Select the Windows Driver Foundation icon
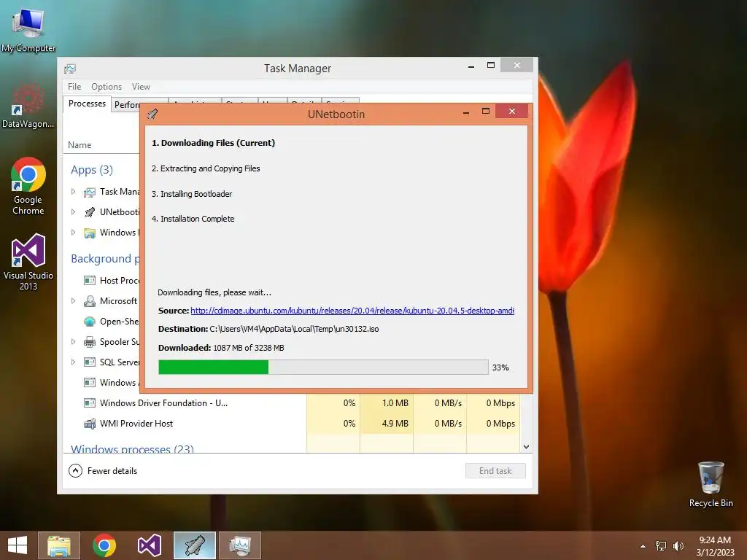 (90, 403)
